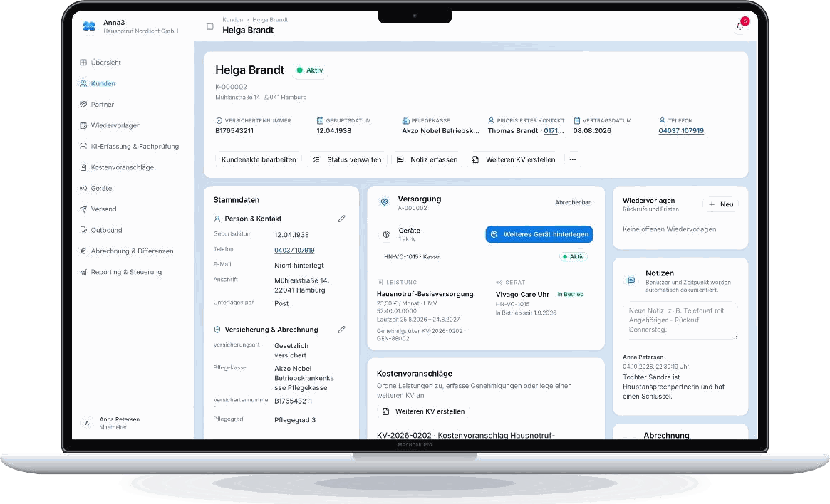Screen dimensions: 830x504
Task: Edit Person & Kontakt with pencil icon
Action: (341, 219)
